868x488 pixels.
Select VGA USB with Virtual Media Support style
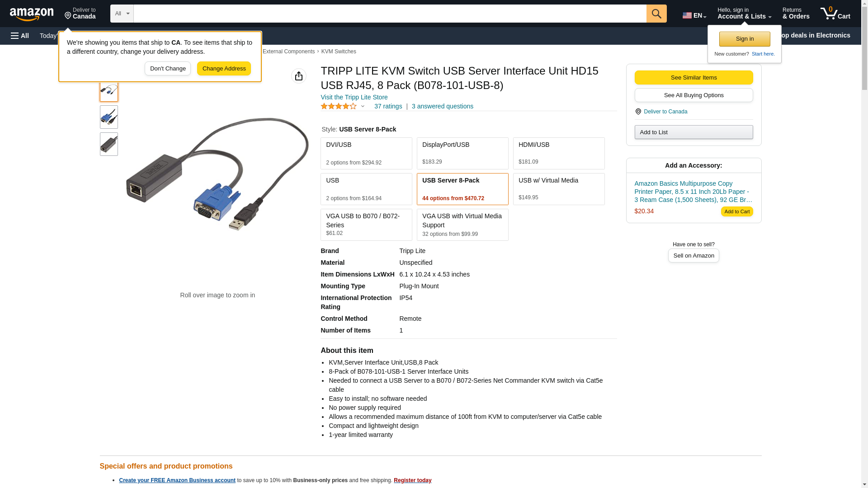tap(462, 225)
